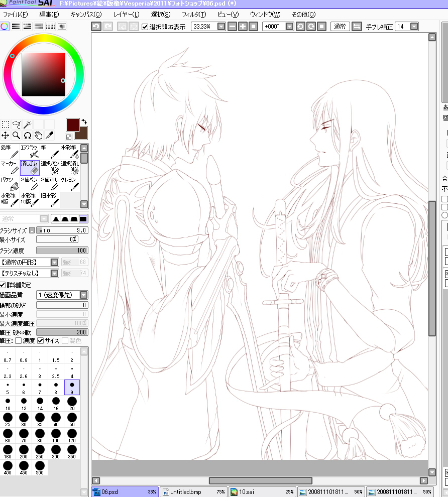The height and width of the screenshot is (497, 448).
Task: Choose the 選択ペン selection pen
Action: click(50, 168)
